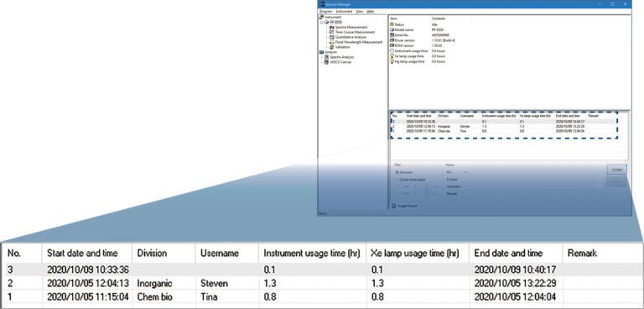644x309 pixels.
Task: Sort by No. in the enlarged table header
Action: pyautogui.click(x=21, y=253)
